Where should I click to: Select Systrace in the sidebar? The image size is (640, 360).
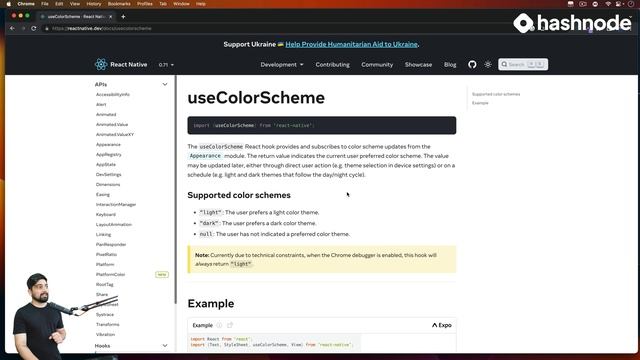[105, 315]
